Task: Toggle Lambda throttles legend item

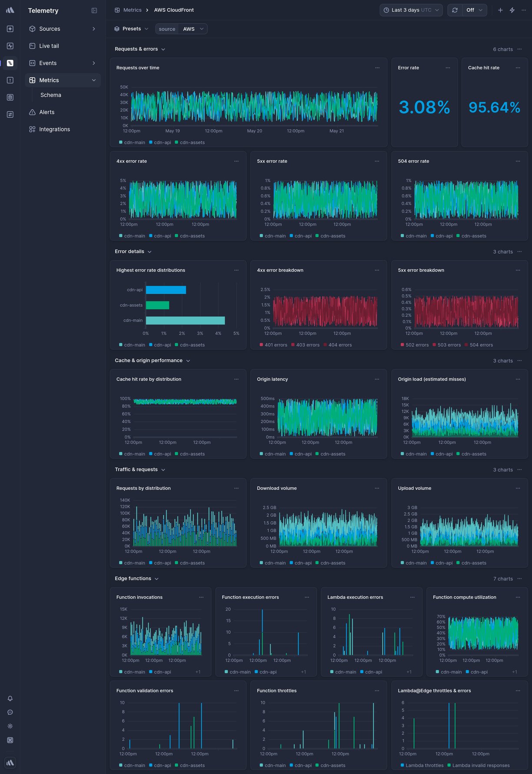Action: [422, 765]
